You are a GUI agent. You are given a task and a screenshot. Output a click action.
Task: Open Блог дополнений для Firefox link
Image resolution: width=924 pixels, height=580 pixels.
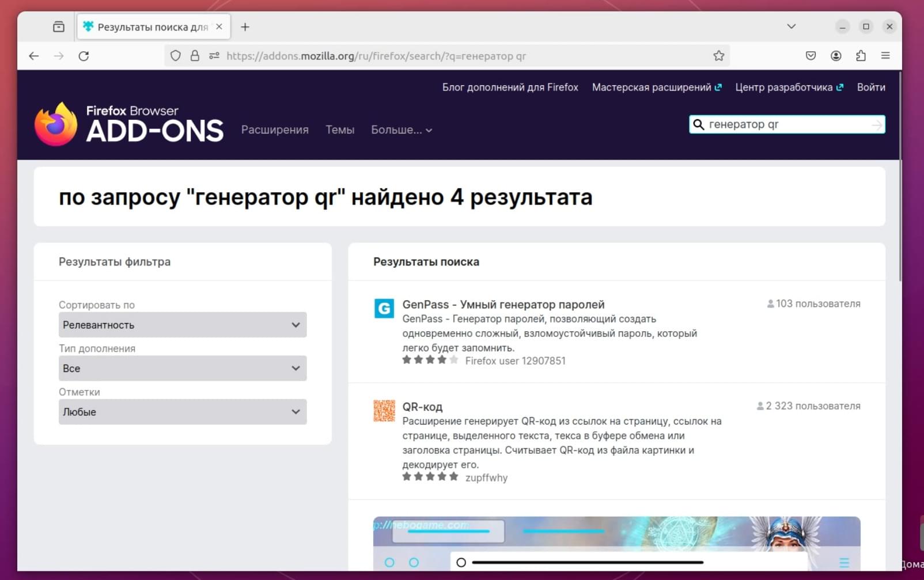click(510, 87)
